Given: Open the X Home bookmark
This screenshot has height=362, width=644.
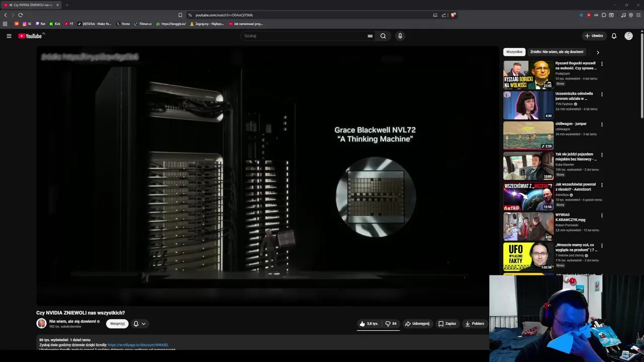Looking at the screenshot, I should click(x=123, y=24).
